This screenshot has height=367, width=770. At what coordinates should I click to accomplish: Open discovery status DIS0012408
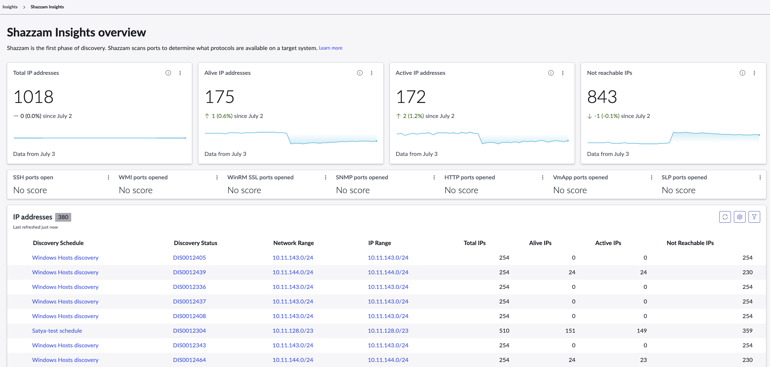(190, 316)
